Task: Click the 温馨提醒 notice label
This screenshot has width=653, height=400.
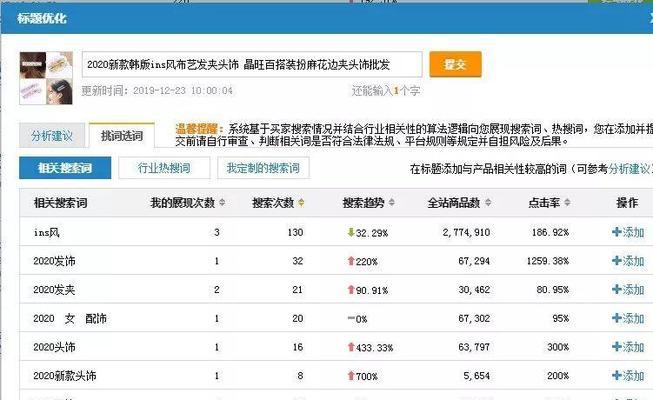Action: click(x=199, y=129)
